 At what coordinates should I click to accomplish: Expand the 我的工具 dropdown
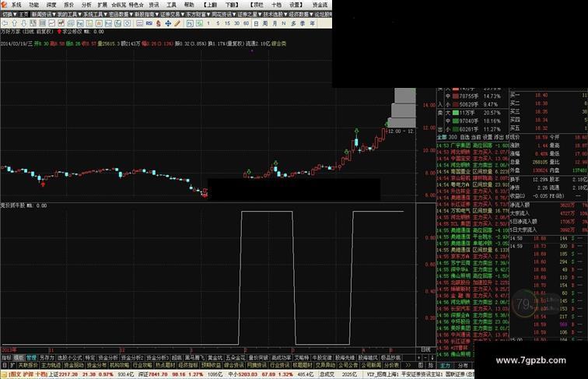[x=69, y=14]
